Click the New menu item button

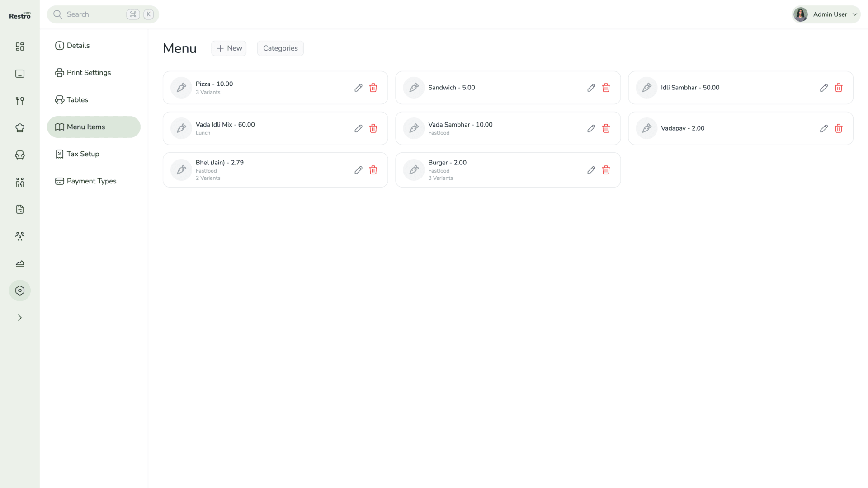(x=229, y=48)
